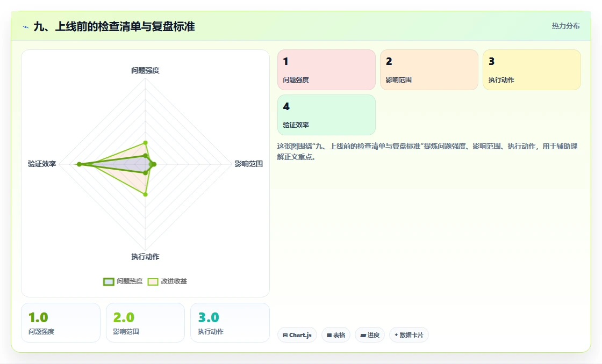Viewport: 602px width, 364px height.
Task: Select card 4 验证效率
Action: 326,115
